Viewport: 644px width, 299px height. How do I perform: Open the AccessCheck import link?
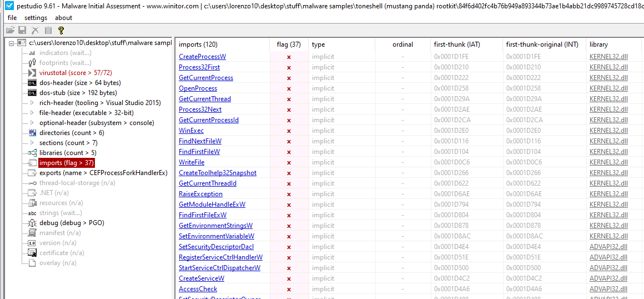[198, 288]
